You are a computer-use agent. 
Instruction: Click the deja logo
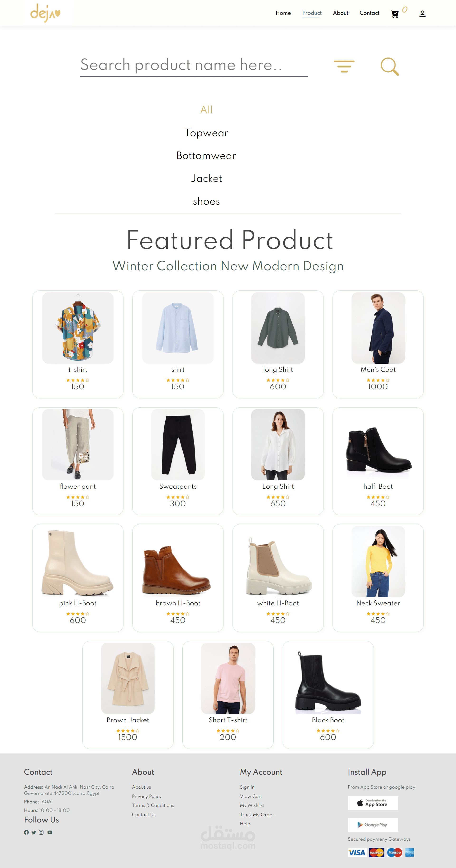pyautogui.click(x=45, y=13)
